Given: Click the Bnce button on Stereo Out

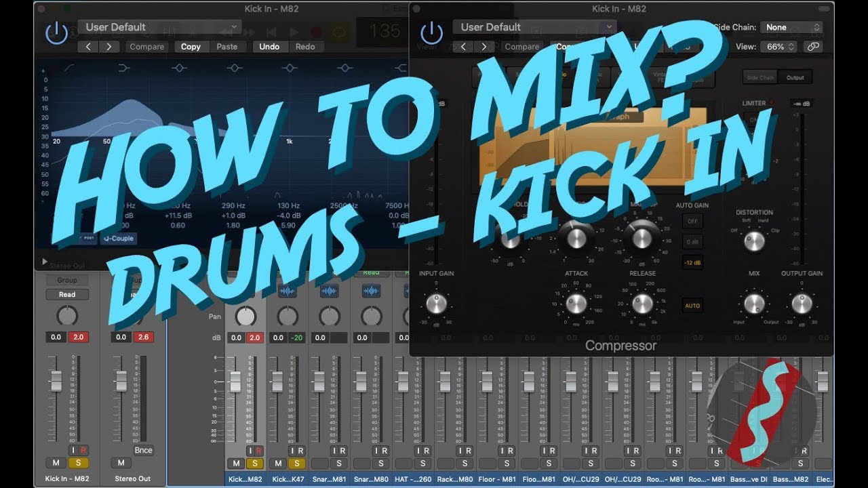Looking at the screenshot, I should pyautogui.click(x=143, y=450).
